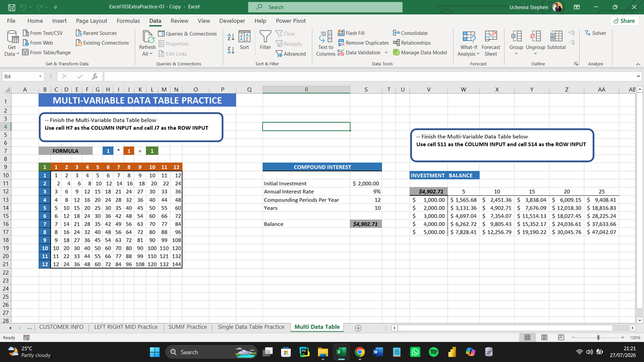Open Manage Data Model
The height and width of the screenshot is (362, 644).
(420, 53)
